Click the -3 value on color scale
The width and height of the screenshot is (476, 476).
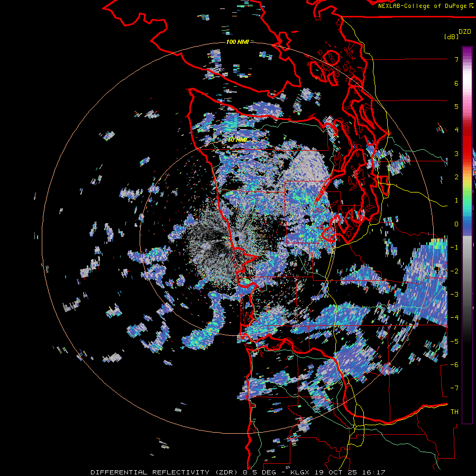[x=454, y=295]
